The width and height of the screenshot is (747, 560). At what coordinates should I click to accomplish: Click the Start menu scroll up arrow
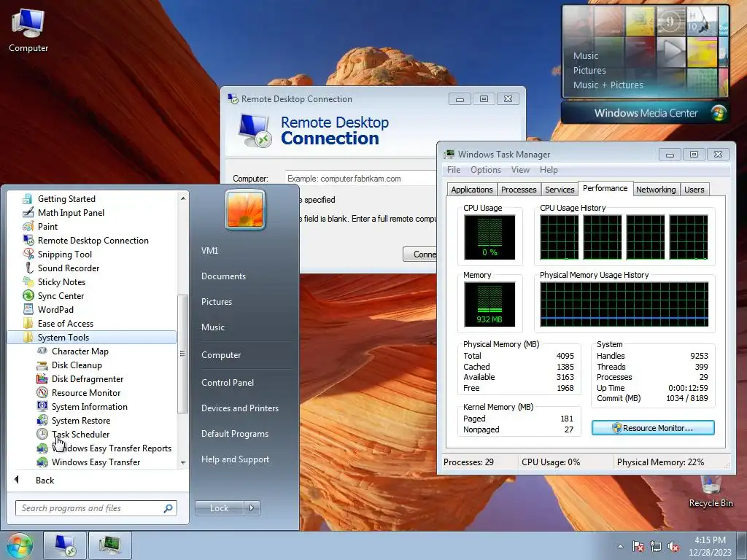pyautogui.click(x=183, y=198)
